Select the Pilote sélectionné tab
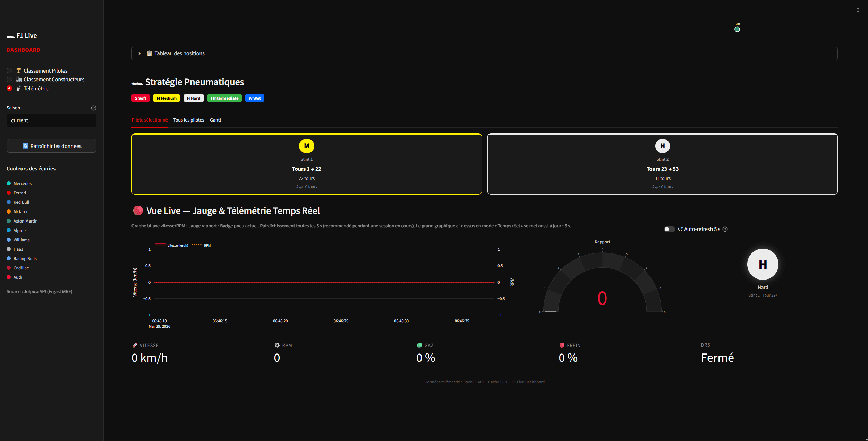This screenshot has height=441, width=868. [150, 120]
